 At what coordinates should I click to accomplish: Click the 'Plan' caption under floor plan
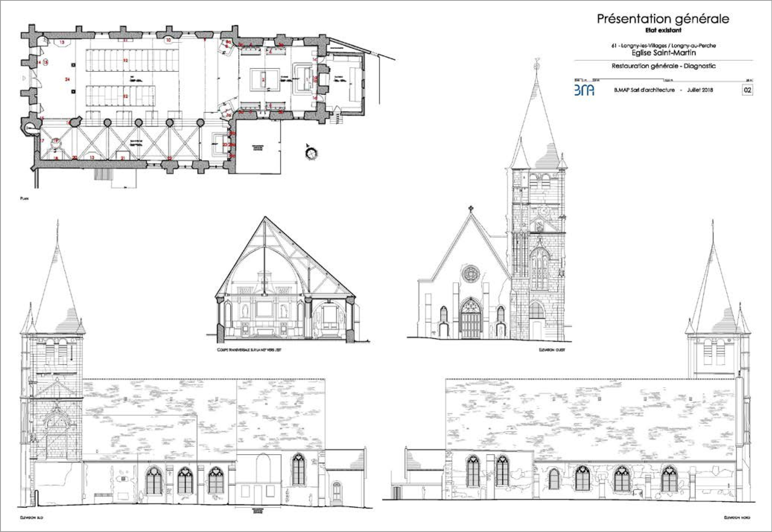tap(24, 199)
